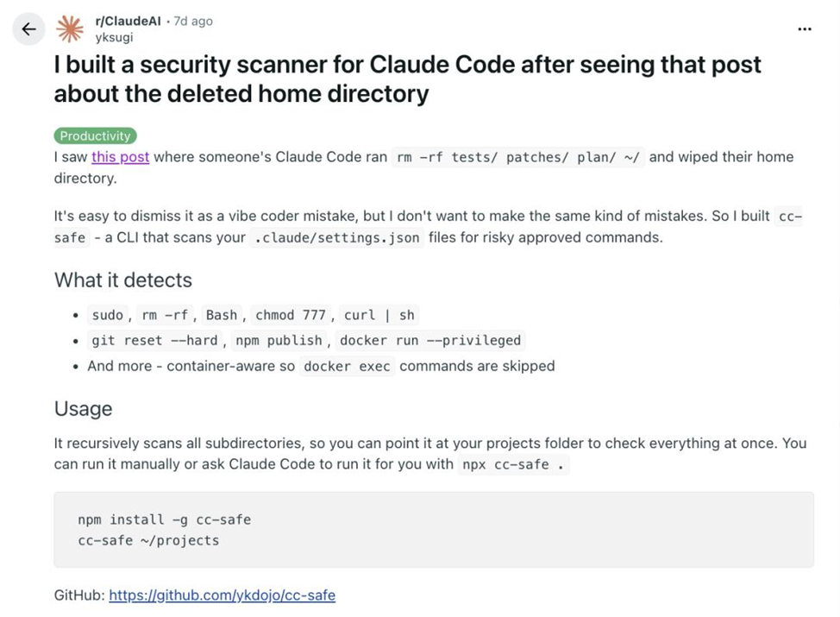The height and width of the screenshot is (617, 840).
Task: Click the "npm install -g cc-safe" code line
Action: (164, 519)
